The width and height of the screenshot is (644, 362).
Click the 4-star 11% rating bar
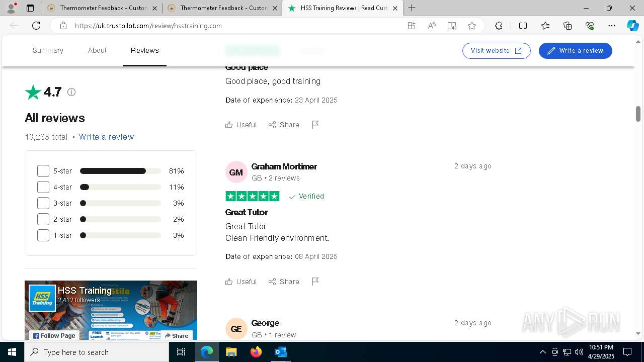(x=120, y=187)
